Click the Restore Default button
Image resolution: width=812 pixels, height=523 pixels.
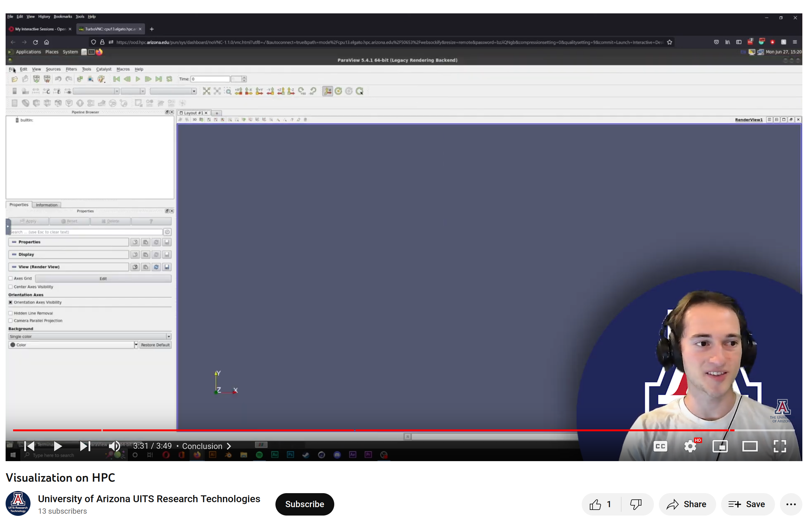click(x=155, y=345)
